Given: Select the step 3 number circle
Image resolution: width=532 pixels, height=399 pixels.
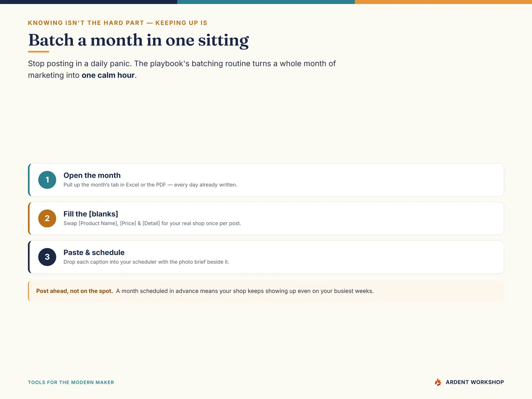Looking at the screenshot, I should pyautogui.click(x=47, y=257).
